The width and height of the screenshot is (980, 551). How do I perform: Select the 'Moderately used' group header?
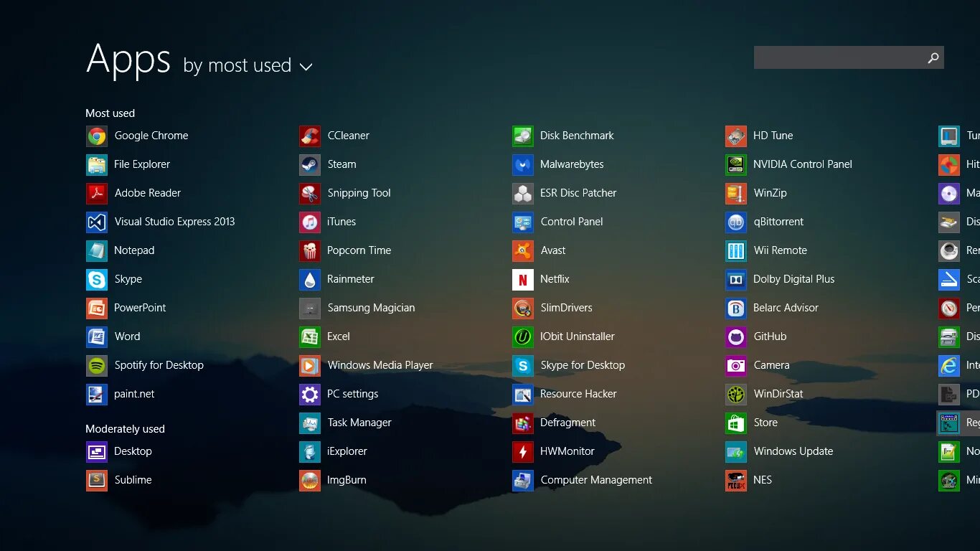[125, 429]
